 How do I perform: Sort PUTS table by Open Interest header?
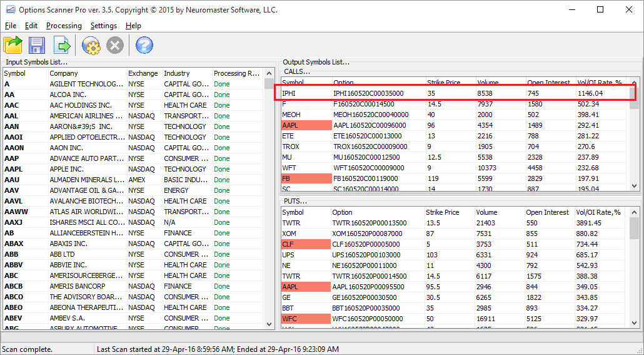coord(550,212)
